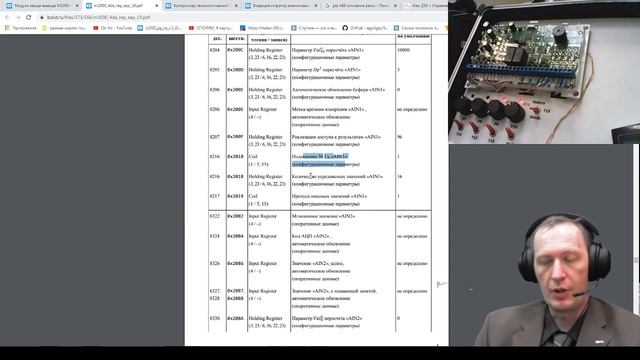Open the On Air - YouTube bookmark
Screen dimensions: 640x360
[113, 28]
